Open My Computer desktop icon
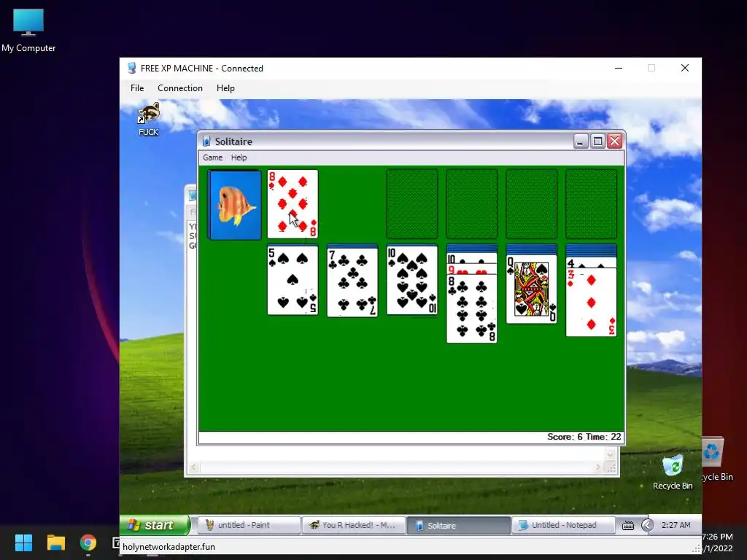 click(x=28, y=30)
